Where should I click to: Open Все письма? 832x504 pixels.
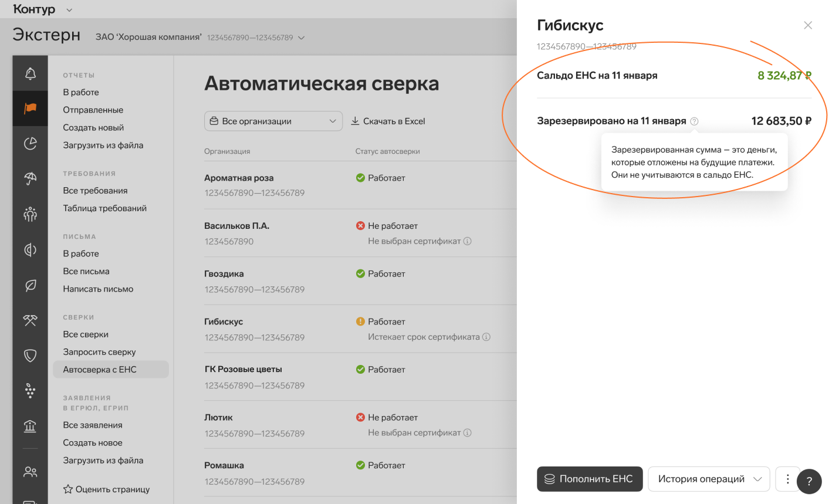[86, 271]
